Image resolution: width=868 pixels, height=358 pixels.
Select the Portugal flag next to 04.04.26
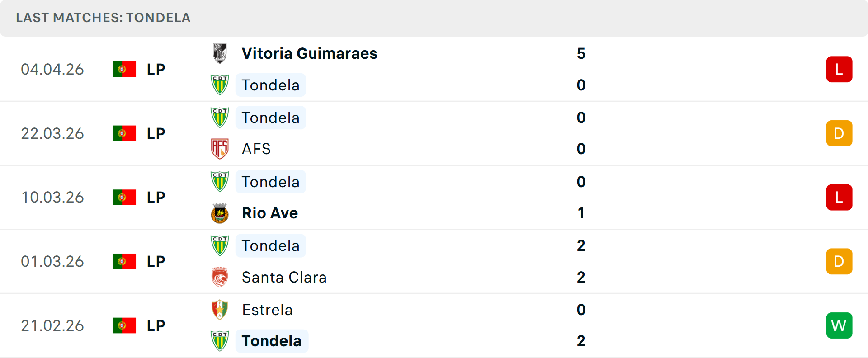[x=124, y=69]
